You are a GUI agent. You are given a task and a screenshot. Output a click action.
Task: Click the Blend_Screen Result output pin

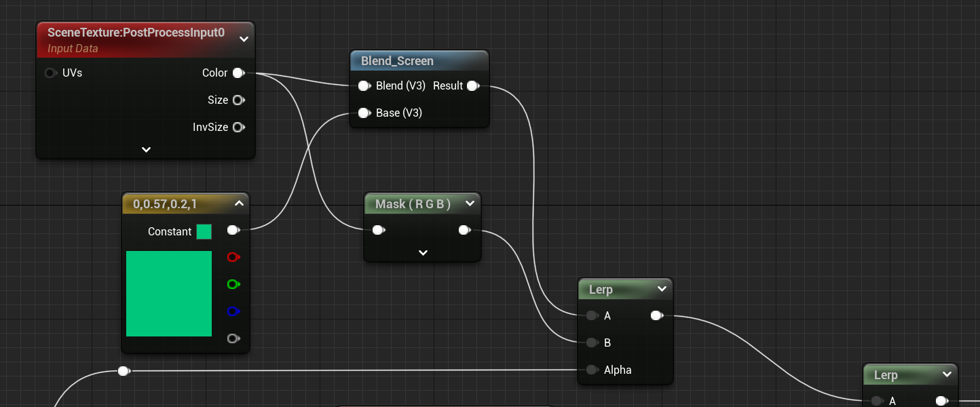pos(472,86)
